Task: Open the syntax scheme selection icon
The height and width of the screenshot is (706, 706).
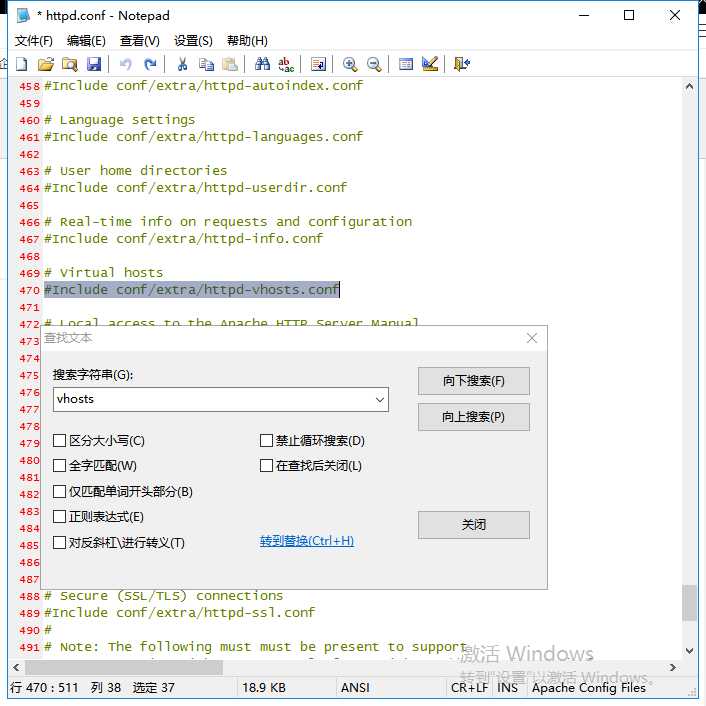Action: [x=406, y=64]
